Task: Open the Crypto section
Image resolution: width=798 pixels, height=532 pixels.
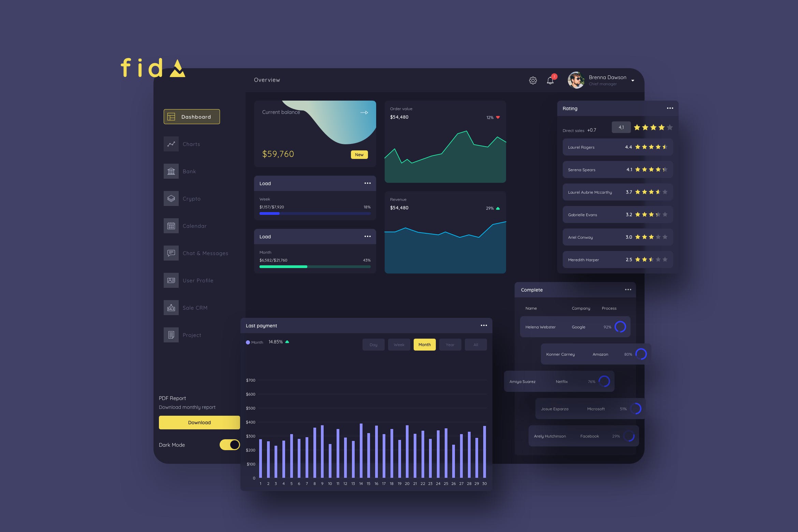Action: (x=192, y=198)
